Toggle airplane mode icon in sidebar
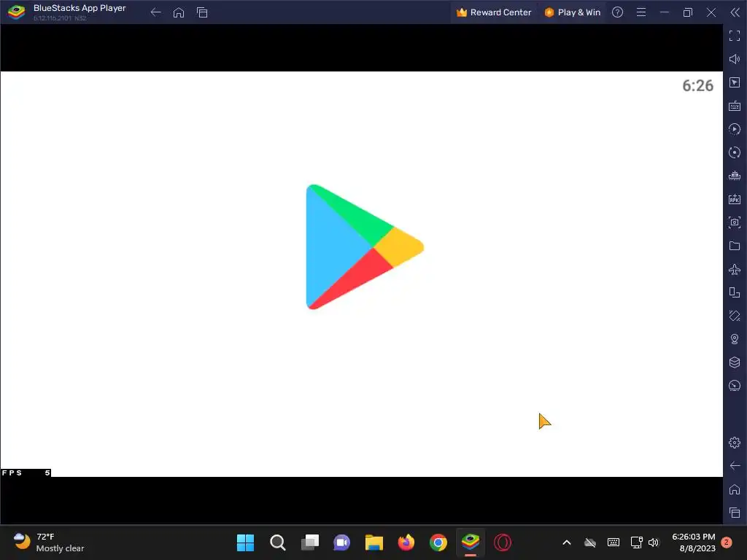The width and height of the screenshot is (747, 560). tap(735, 269)
